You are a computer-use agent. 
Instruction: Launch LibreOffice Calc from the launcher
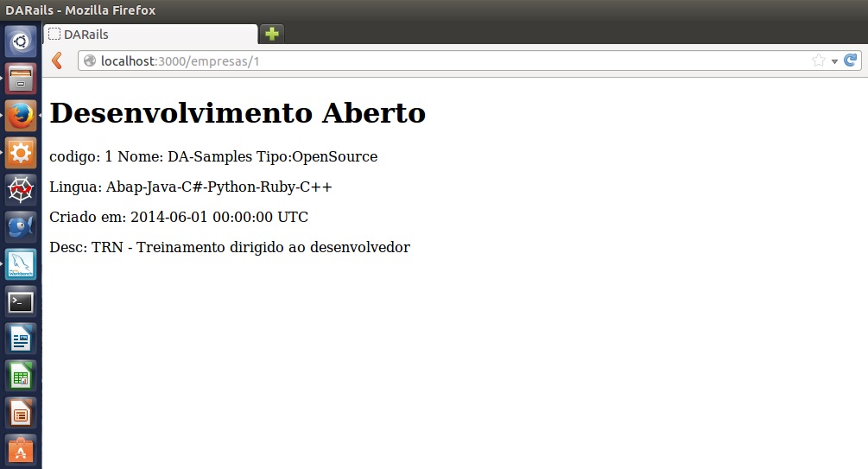21,376
